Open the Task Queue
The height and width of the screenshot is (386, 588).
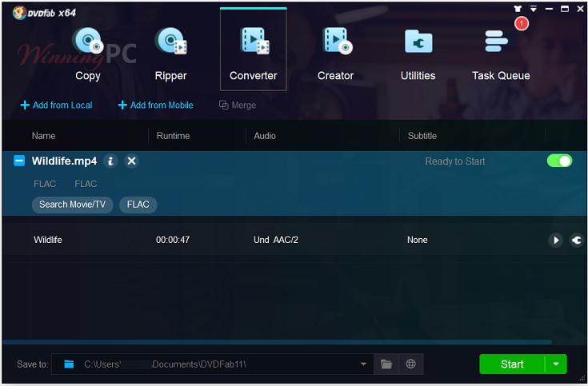pyautogui.click(x=501, y=54)
